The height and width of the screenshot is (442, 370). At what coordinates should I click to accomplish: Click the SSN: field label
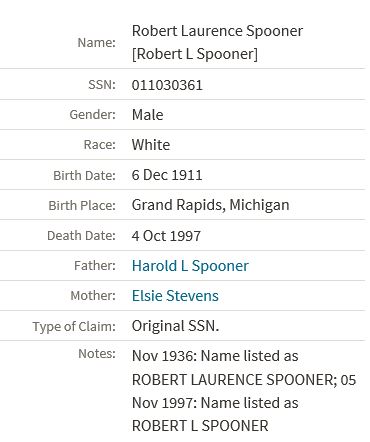click(x=102, y=85)
